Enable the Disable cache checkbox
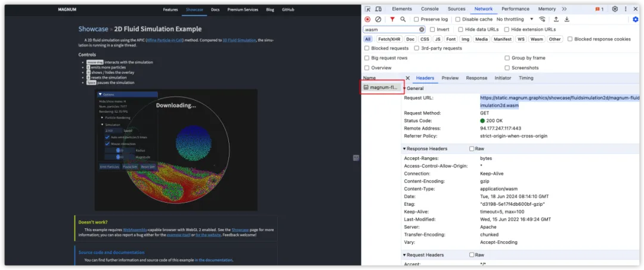Screen dimensions: 644x270 pos(458,19)
